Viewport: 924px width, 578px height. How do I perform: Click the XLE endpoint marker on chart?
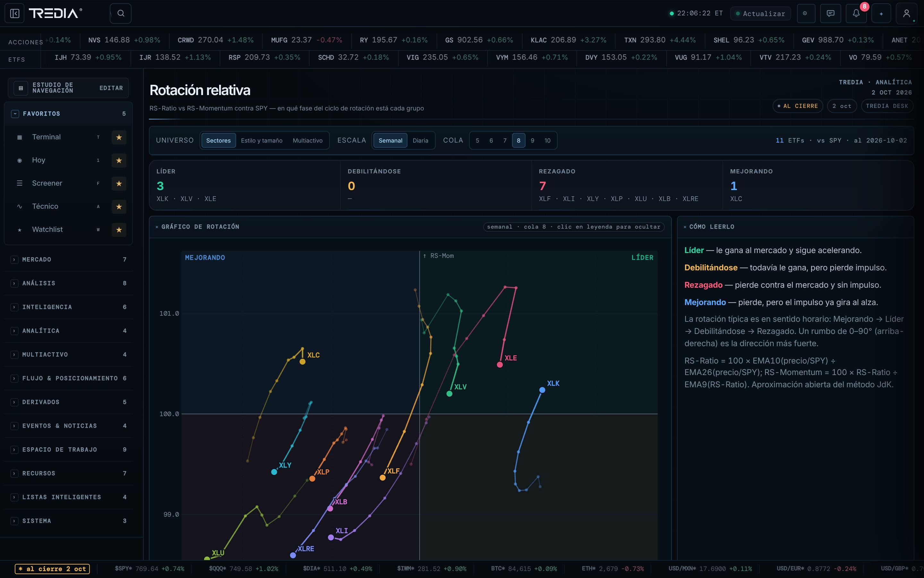point(500,365)
